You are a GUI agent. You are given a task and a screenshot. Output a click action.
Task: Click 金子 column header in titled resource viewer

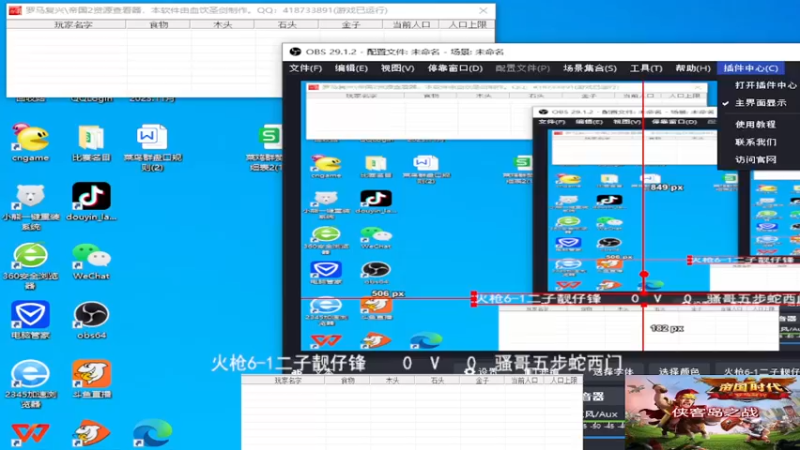[351, 24]
